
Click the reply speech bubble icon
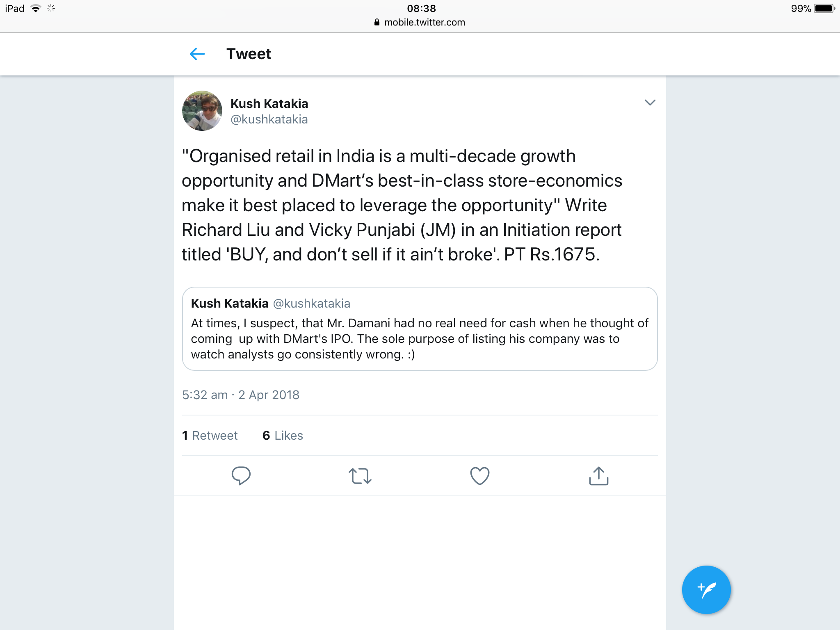[241, 476]
